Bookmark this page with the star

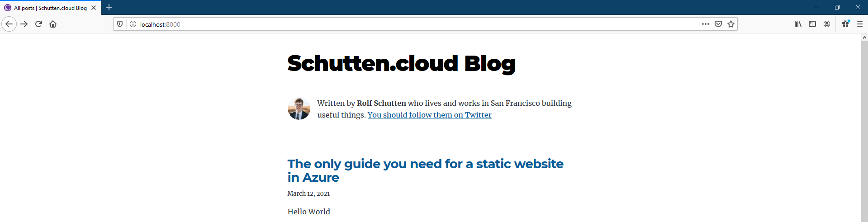tap(730, 24)
